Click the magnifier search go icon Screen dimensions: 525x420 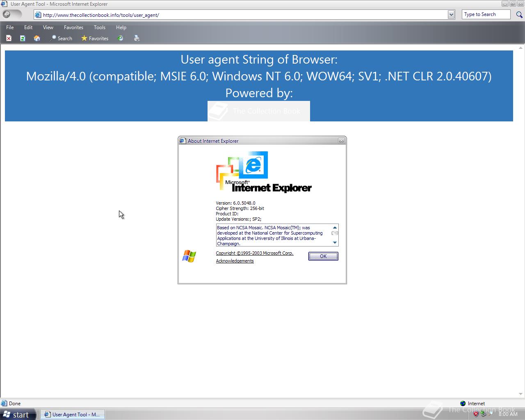(x=519, y=15)
